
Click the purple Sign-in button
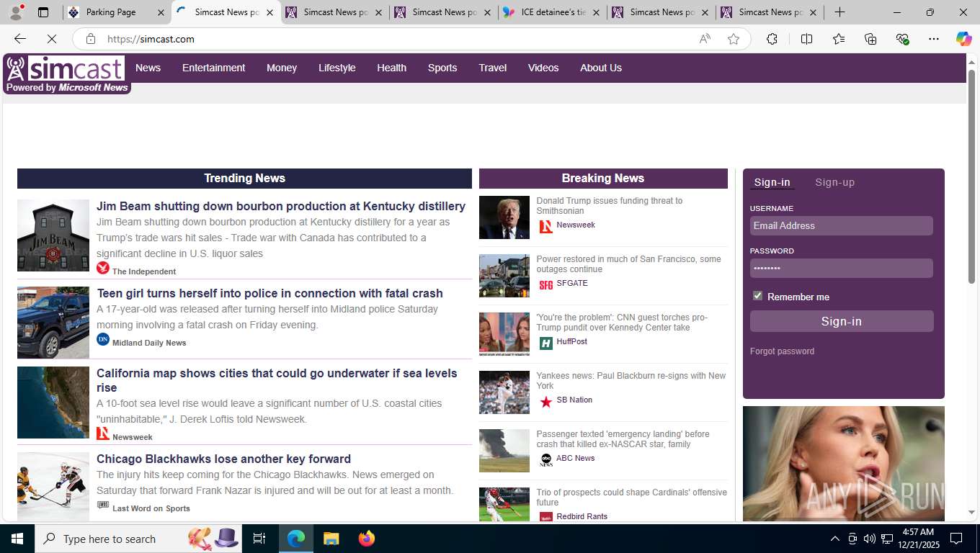[x=841, y=321]
